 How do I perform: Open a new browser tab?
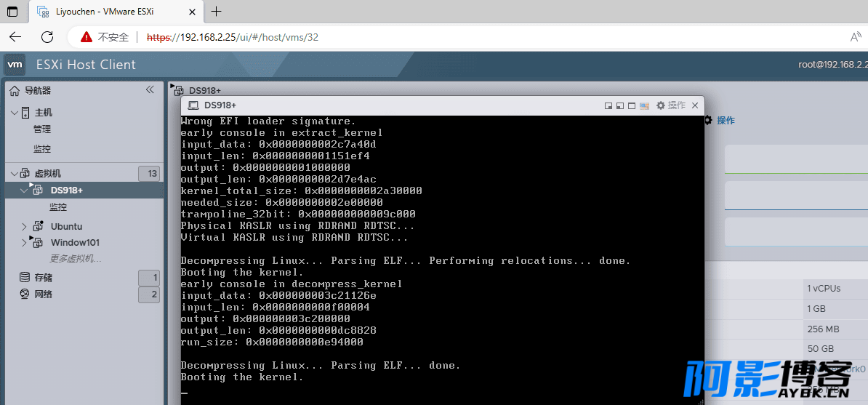[217, 11]
